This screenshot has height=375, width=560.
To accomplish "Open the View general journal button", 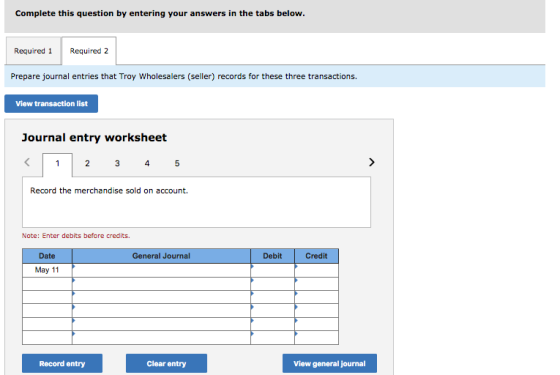I will point(330,364).
